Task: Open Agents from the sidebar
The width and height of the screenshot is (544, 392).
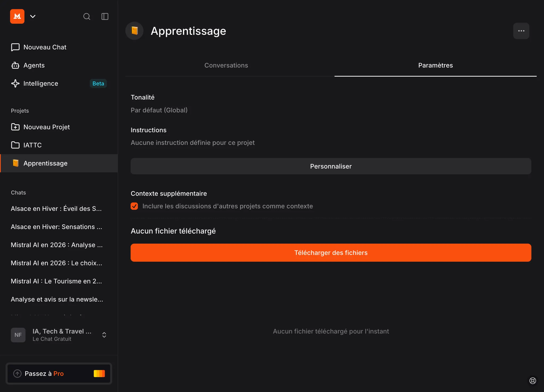Action: [x=34, y=65]
